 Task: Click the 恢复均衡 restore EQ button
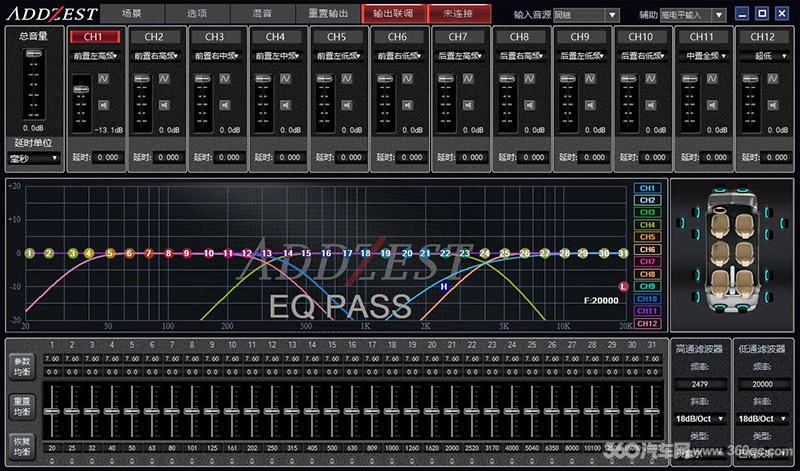click(22, 447)
